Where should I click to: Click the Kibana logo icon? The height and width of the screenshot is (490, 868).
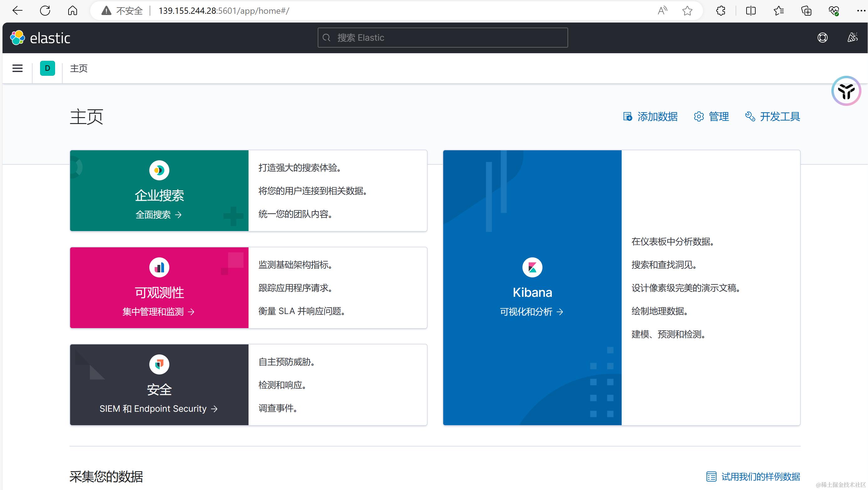tap(532, 268)
